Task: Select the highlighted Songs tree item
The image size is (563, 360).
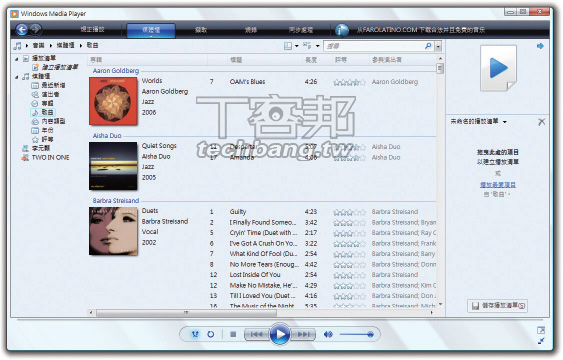Action: [43, 112]
